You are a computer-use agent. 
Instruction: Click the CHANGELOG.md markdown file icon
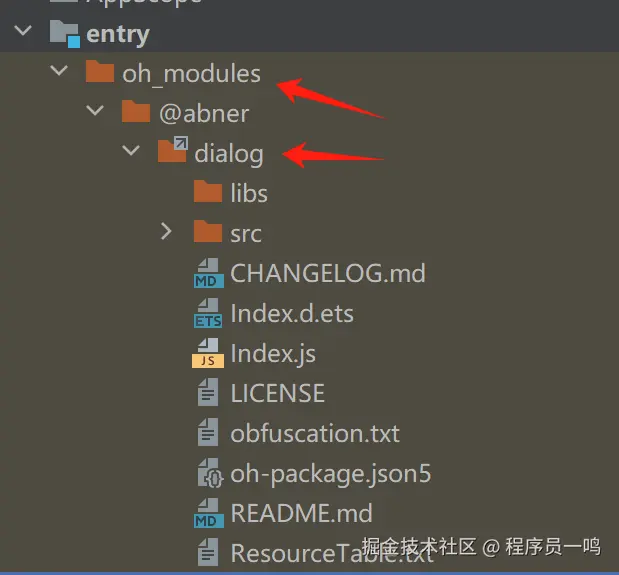click(x=209, y=273)
